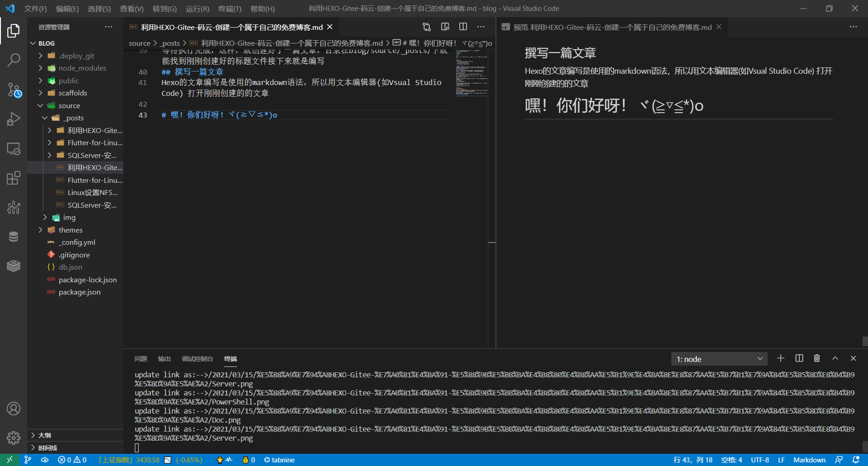Expand the timeline section in the Explorer
Screen dimensions: 868x466
point(75,448)
